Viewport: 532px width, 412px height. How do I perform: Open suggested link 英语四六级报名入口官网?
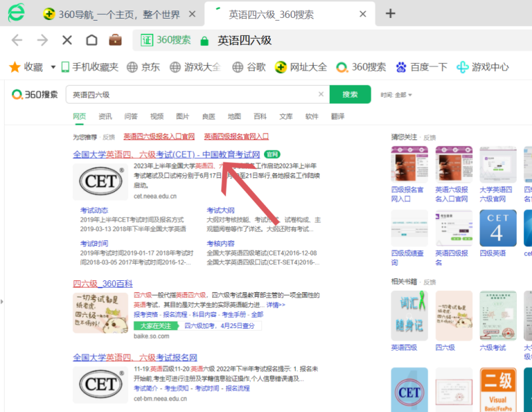(159, 136)
